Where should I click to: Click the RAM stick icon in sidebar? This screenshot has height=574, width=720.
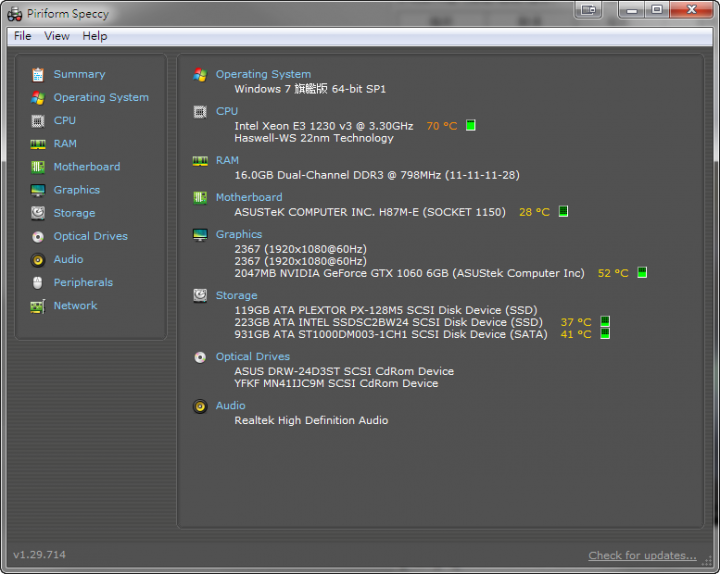[38, 144]
